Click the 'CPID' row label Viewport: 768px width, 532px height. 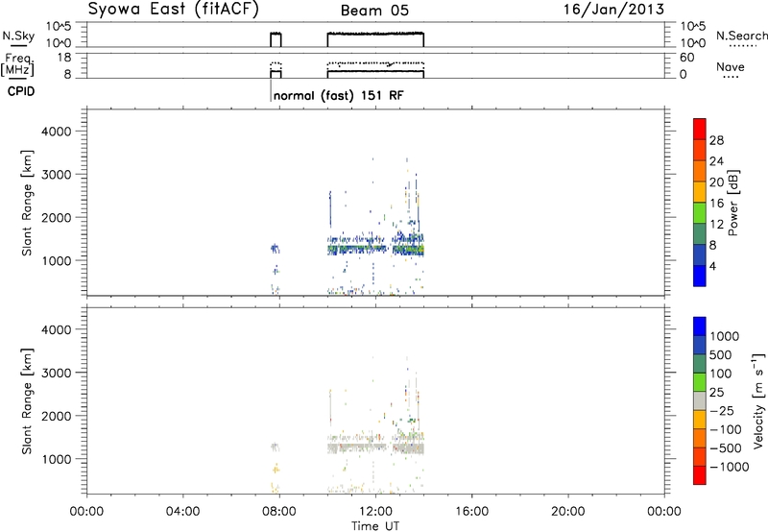(x=21, y=91)
